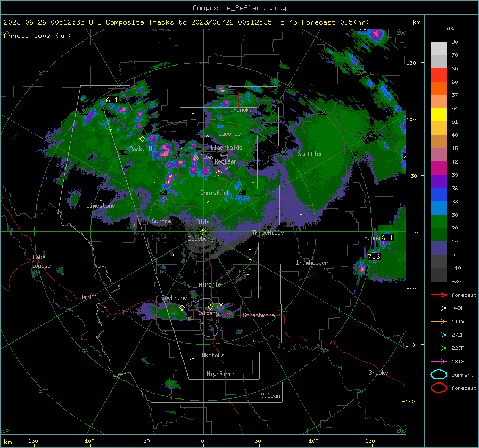This screenshot has width=479, height=448.
Task: Click the Calgary label
Action: [x=208, y=313]
